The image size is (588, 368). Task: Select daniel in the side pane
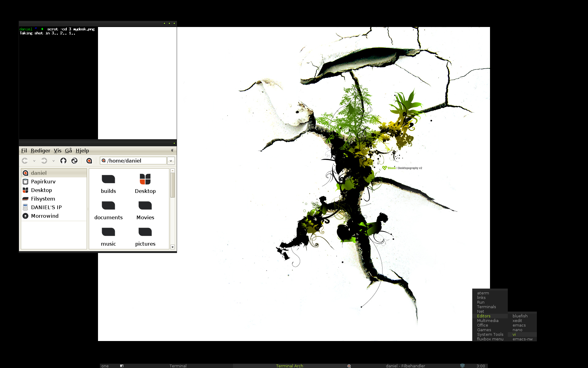point(54,173)
